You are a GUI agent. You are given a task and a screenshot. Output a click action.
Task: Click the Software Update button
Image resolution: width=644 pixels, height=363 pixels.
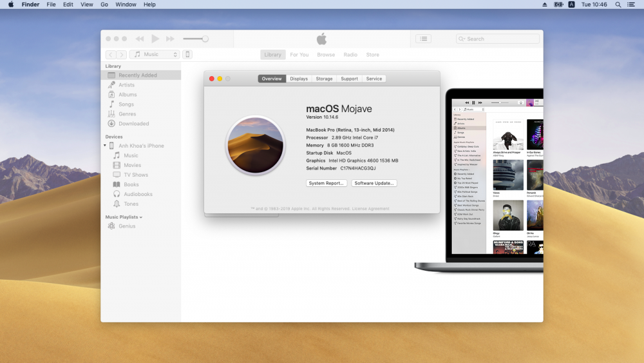374,183
